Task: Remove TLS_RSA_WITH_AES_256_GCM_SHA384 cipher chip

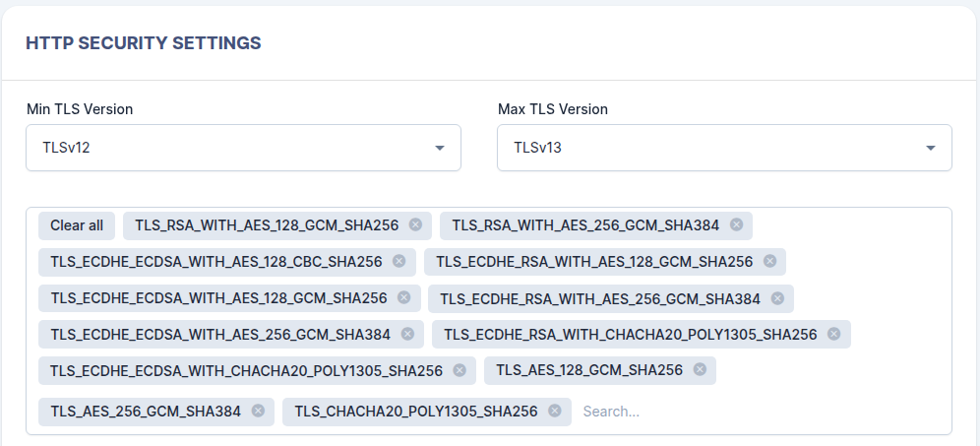Action: [x=736, y=224]
